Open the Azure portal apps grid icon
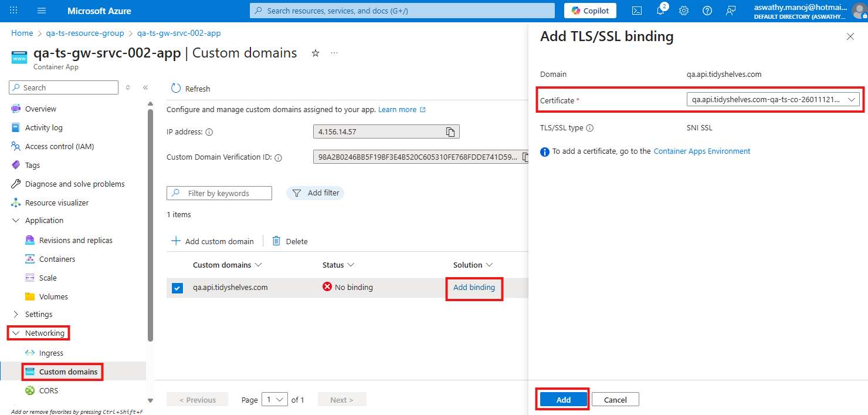This screenshot has height=415, width=868. (14, 11)
